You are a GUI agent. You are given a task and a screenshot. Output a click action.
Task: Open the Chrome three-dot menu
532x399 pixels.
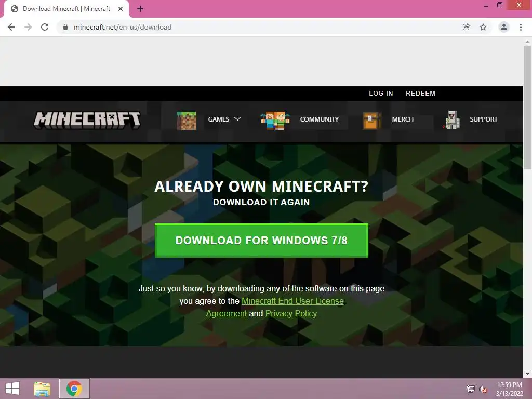(x=521, y=27)
